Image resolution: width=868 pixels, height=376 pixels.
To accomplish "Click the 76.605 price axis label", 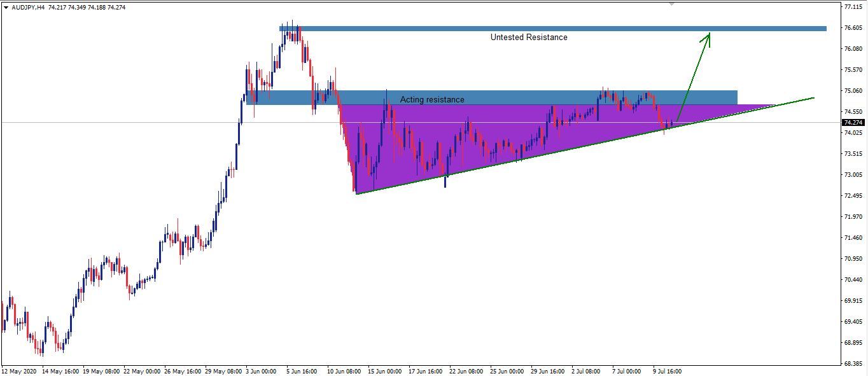I will pos(853,28).
